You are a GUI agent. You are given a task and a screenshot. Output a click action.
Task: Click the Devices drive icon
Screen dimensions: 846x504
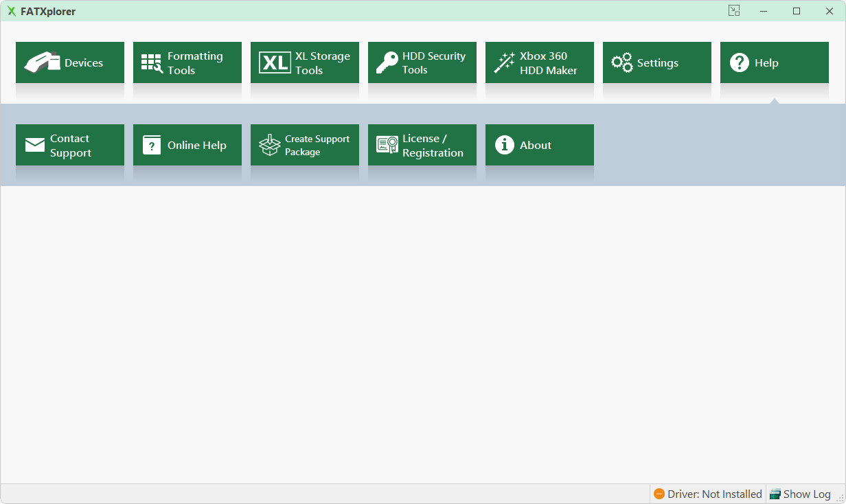[43, 62]
